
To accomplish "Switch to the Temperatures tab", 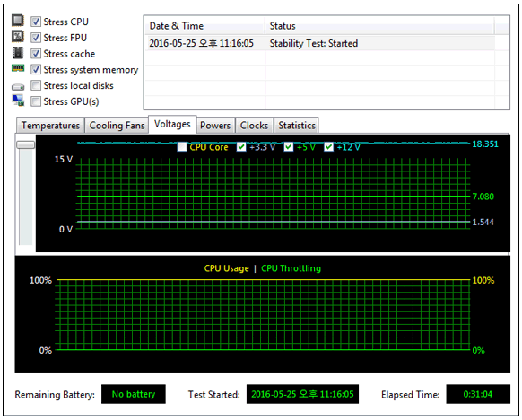I will (x=50, y=126).
